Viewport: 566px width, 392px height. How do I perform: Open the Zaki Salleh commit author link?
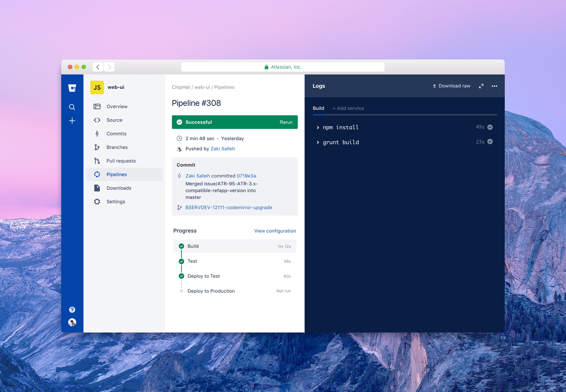click(x=198, y=176)
